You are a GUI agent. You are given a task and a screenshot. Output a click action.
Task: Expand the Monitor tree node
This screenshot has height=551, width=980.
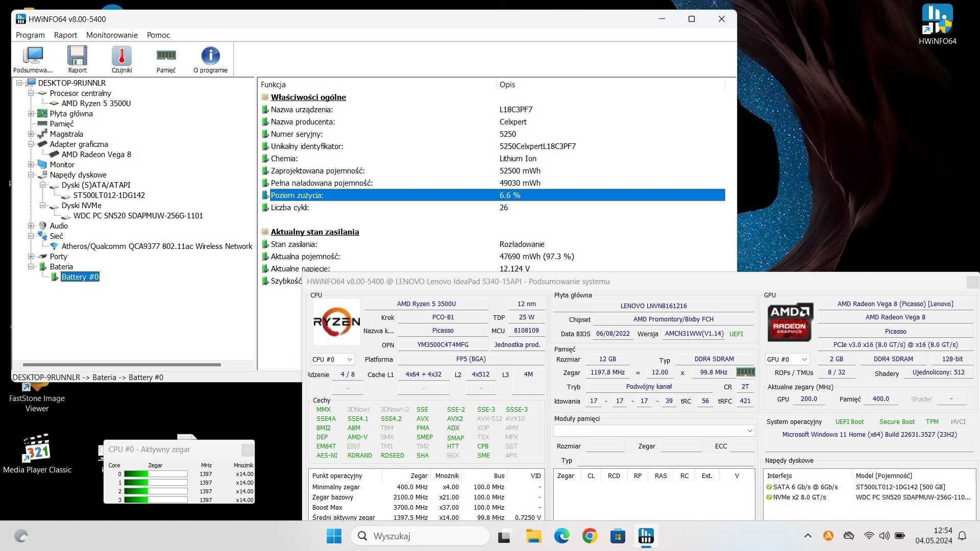click(x=31, y=164)
